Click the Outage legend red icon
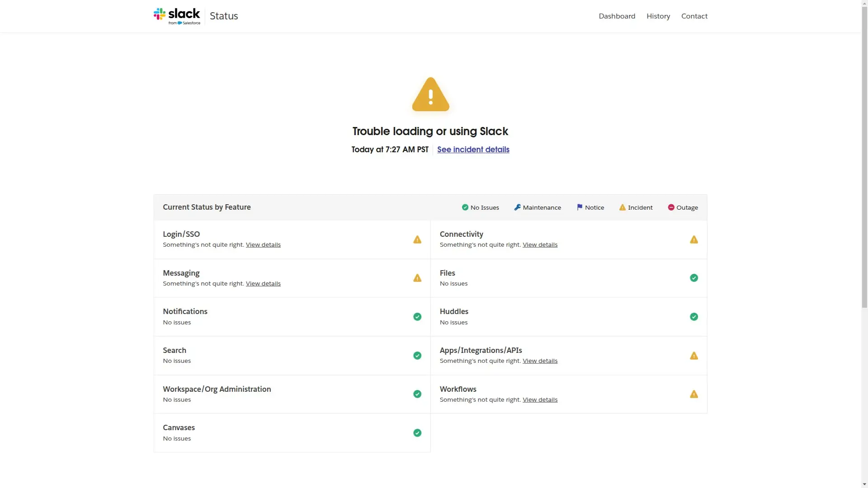 [671, 207]
